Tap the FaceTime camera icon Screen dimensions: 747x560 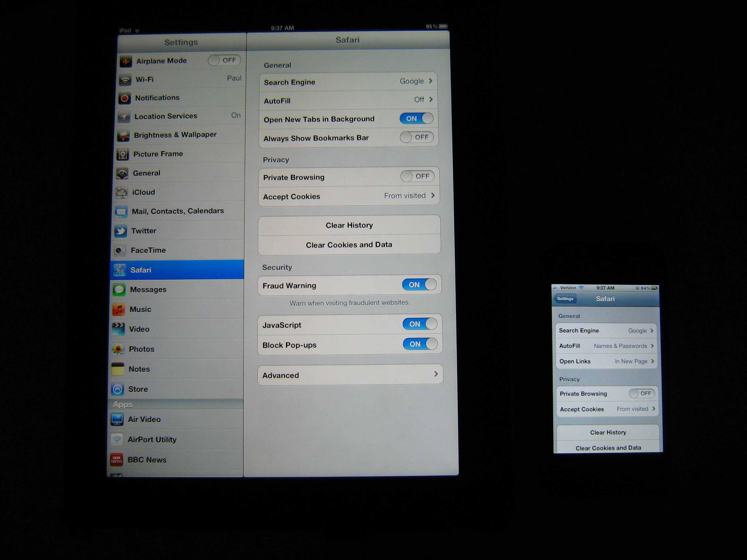coord(120,250)
